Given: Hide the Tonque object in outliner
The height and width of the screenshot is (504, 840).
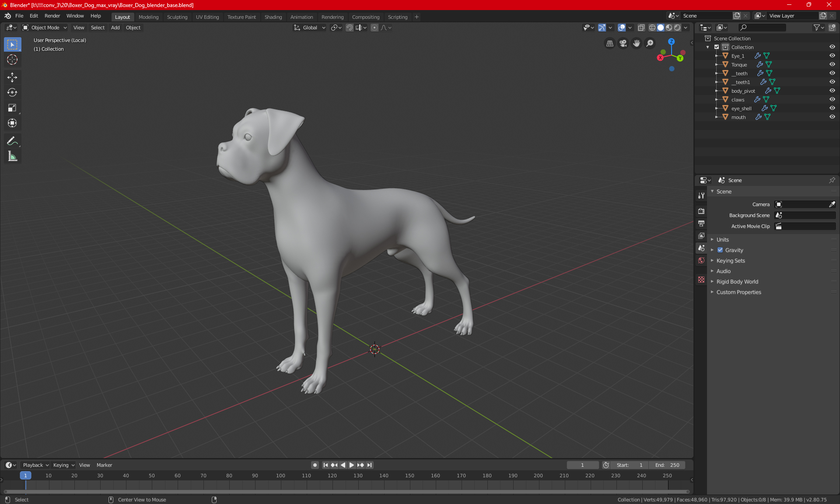Looking at the screenshot, I should click(x=832, y=64).
